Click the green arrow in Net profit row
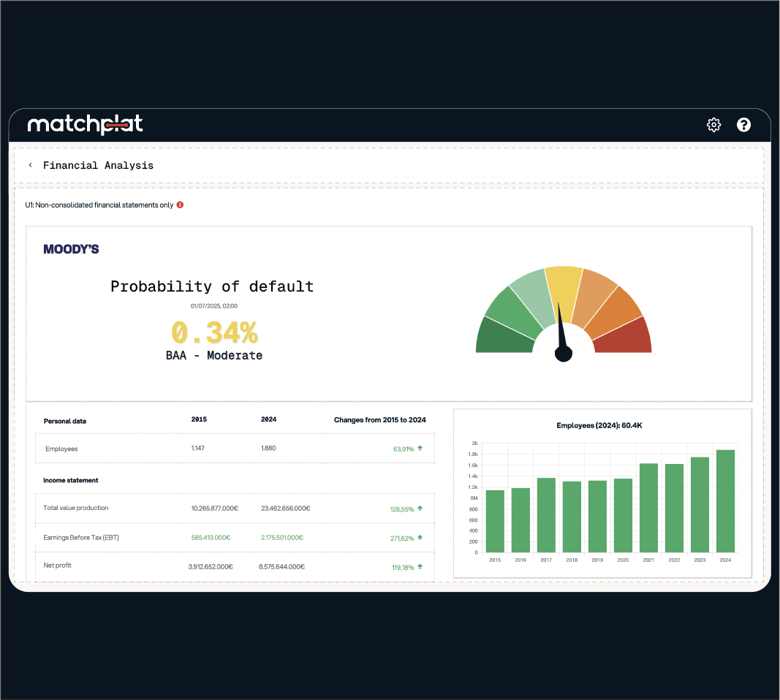Viewport: 780px width, 700px height. tap(420, 566)
